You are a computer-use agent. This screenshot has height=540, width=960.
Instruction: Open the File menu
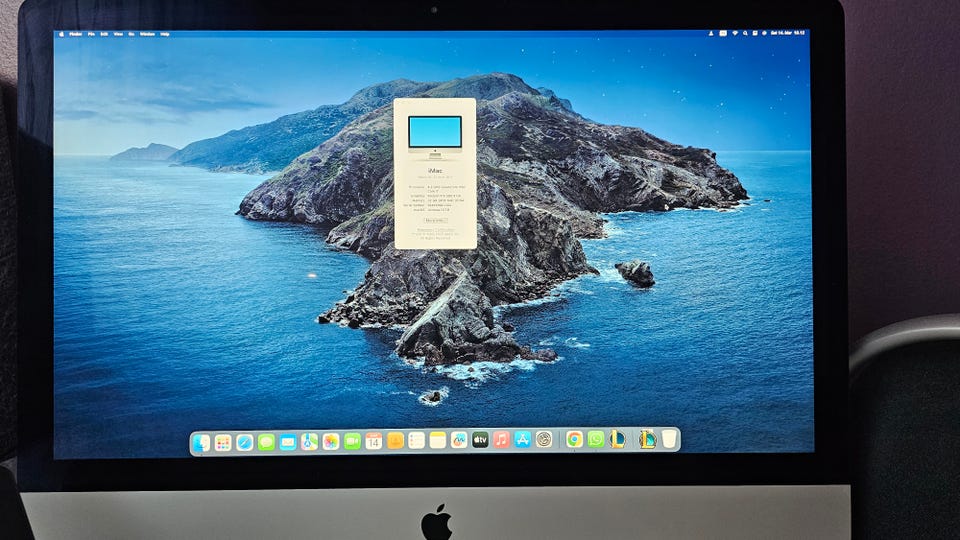tap(91, 34)
